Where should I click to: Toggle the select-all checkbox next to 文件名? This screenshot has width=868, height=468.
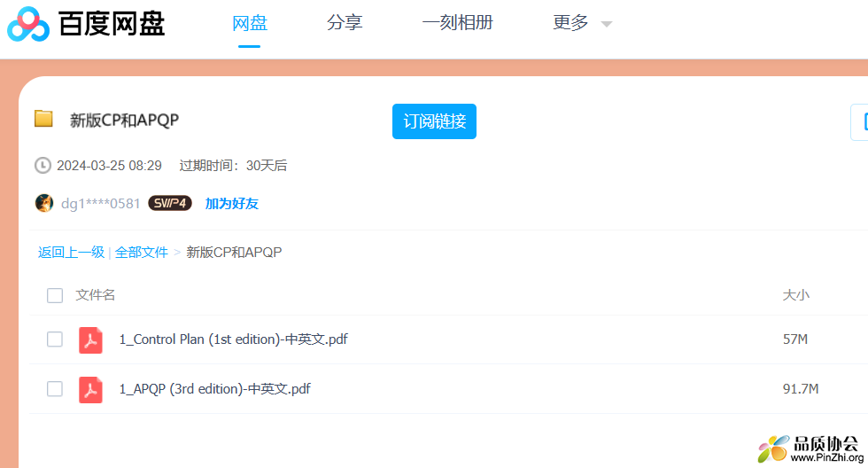coord(55,295)
